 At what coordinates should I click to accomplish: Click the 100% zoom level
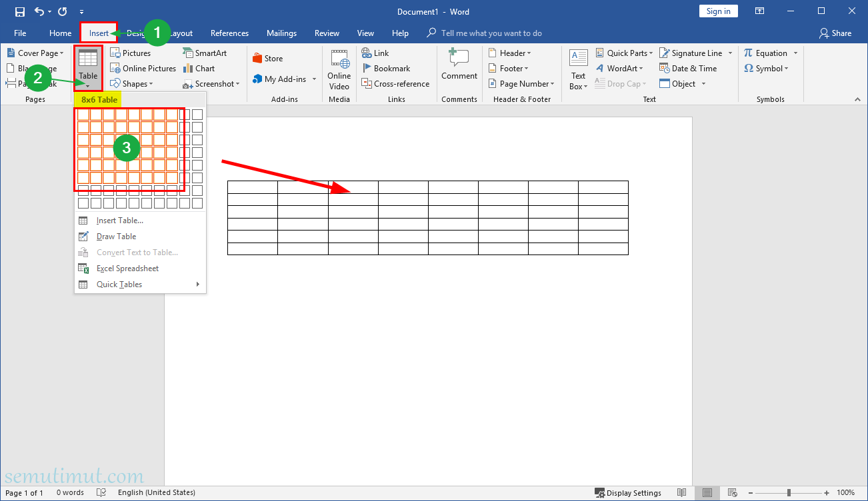point(845,493)
